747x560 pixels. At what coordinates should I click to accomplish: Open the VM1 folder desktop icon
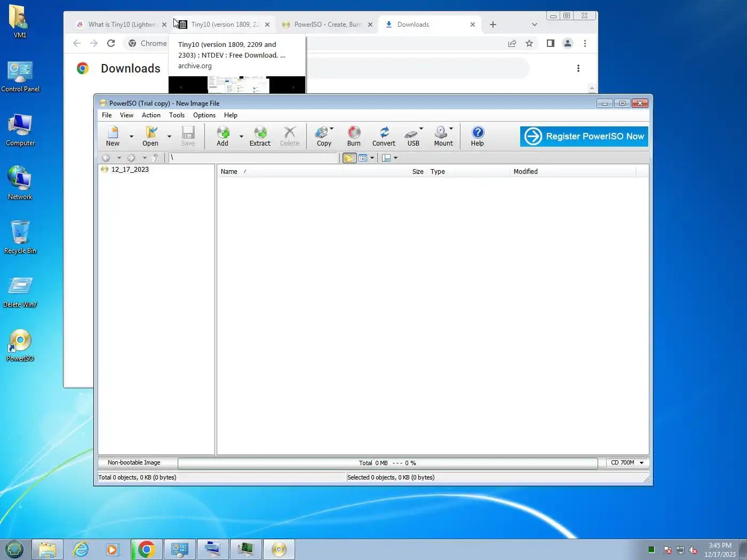[20, 21]
